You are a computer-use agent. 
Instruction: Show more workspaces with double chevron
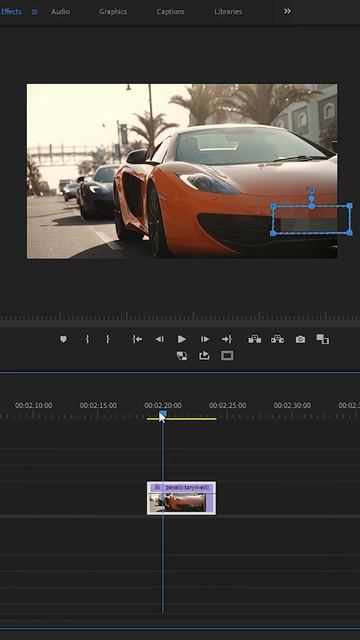[x=287, y=11]
